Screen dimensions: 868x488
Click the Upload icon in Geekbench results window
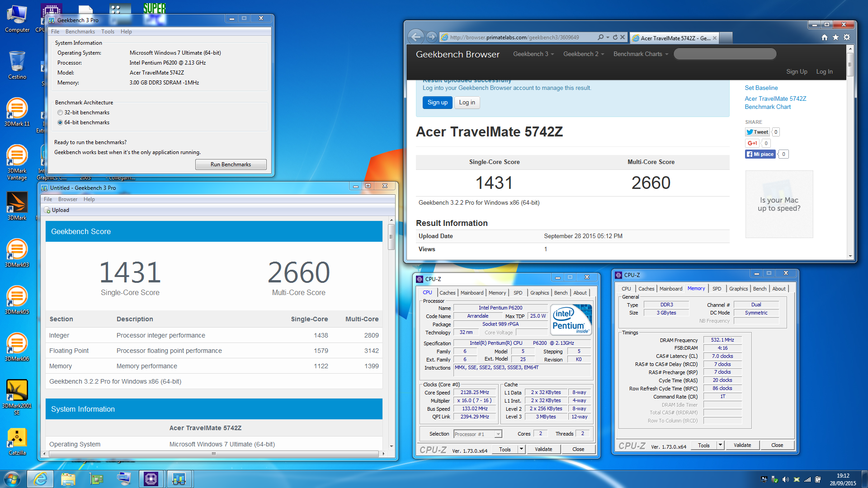pyautogui.click(x=47, y=210)
